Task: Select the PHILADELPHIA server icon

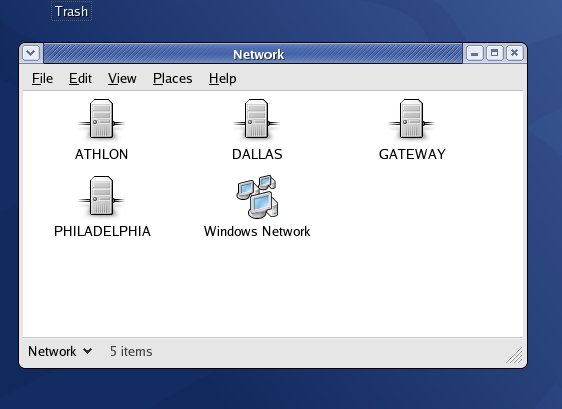Action: 101,196
